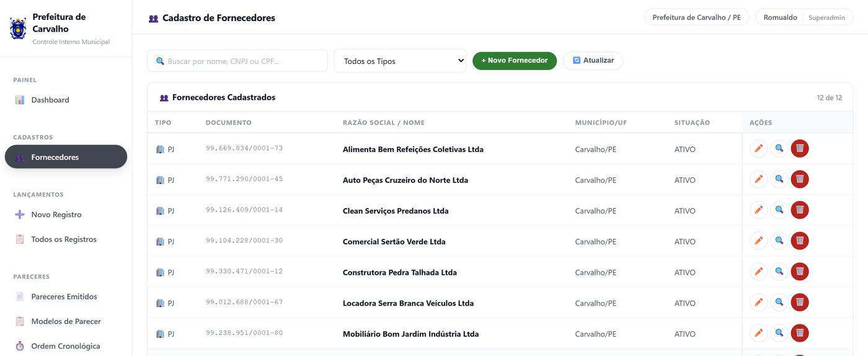
Task: Click the Tipo column header
Action: pyautogui.click(x=163, y=123)
